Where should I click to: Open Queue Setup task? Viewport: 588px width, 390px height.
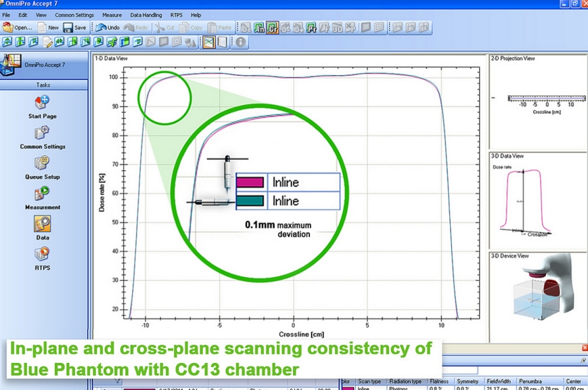(x=43, y=168)
